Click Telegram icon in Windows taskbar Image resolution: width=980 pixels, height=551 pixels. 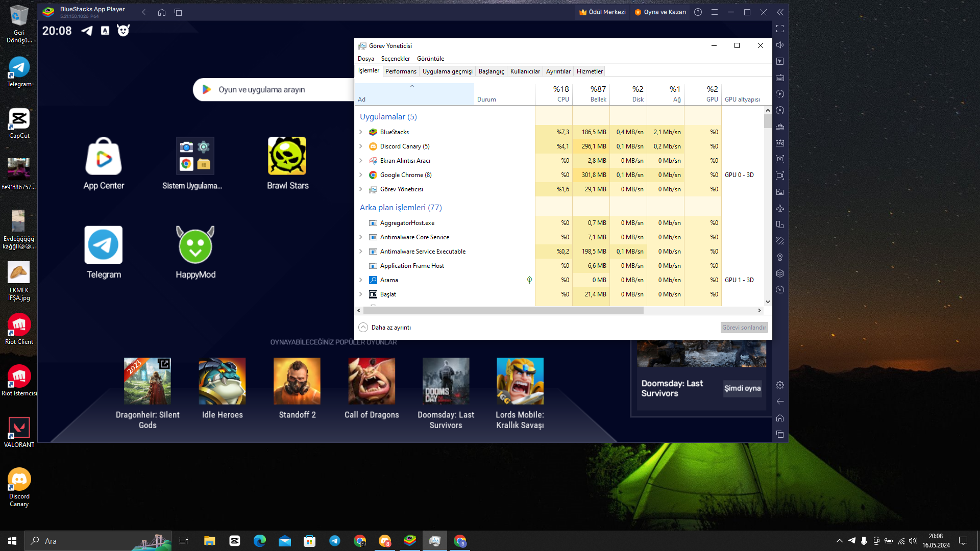tap(335, 541)
